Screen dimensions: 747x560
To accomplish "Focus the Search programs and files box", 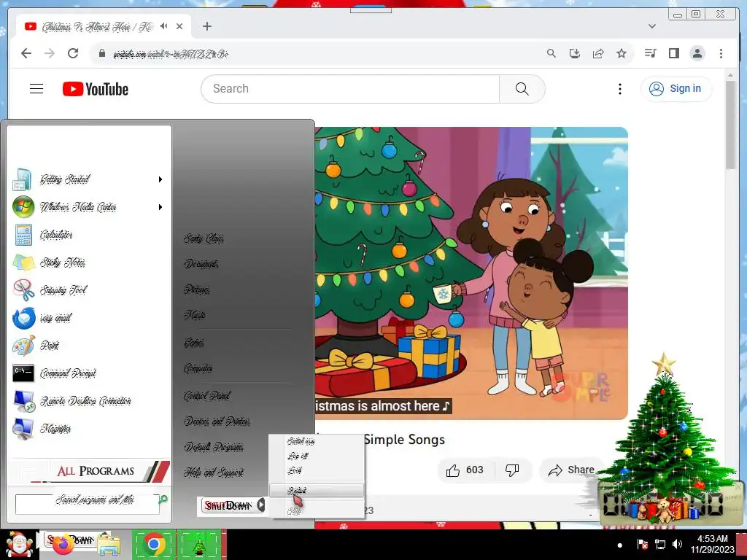I will (88, 505).
